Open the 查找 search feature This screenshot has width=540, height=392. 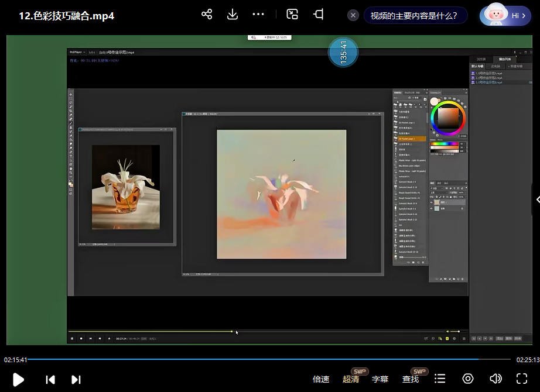pos(411,379)
